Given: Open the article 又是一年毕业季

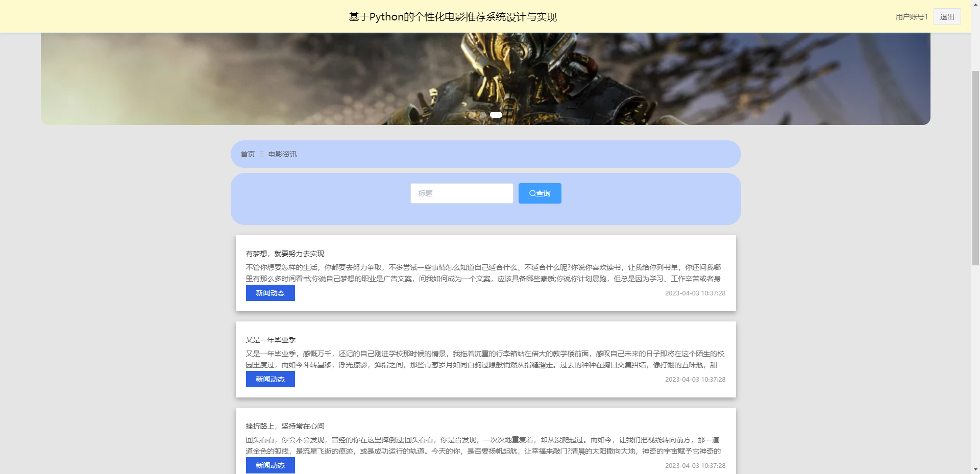Looking at the screenshot, I should (x=271, y=339).
